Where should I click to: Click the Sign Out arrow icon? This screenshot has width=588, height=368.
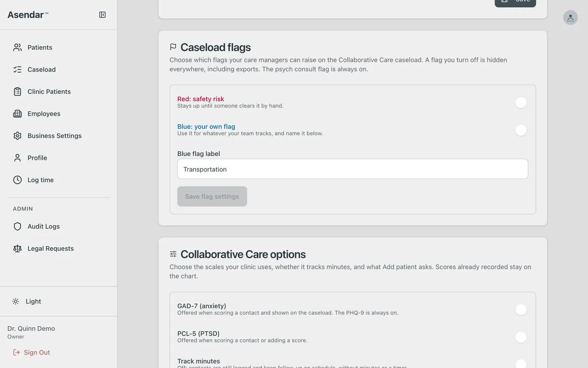pos(17,352)
